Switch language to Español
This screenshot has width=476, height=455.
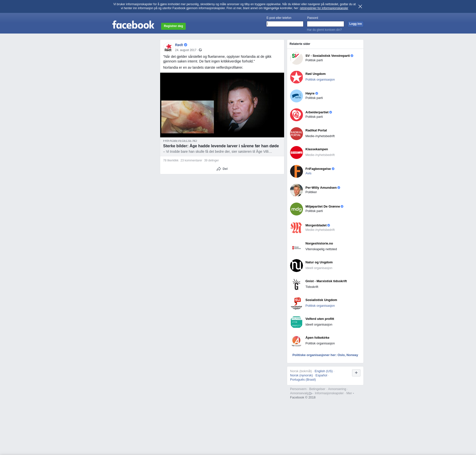[321, 375]
